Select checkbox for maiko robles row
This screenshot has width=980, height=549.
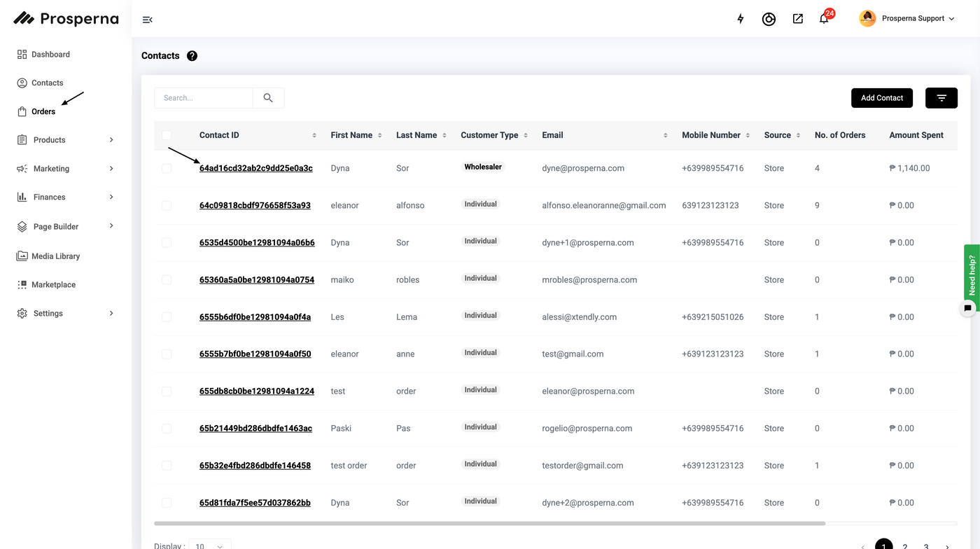[167, 280]
